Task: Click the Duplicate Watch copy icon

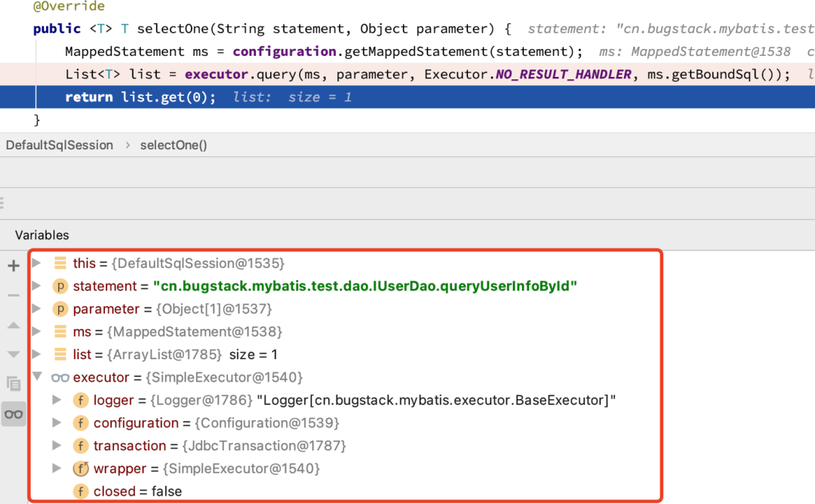Action: (x=14, y=383)
